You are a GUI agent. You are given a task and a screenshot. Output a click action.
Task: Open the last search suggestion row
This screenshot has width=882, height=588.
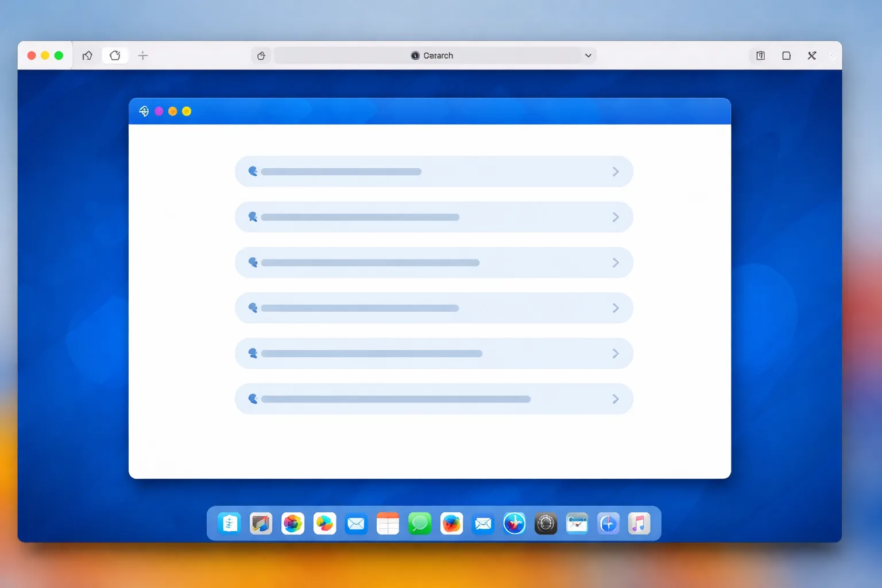[434, 399]
